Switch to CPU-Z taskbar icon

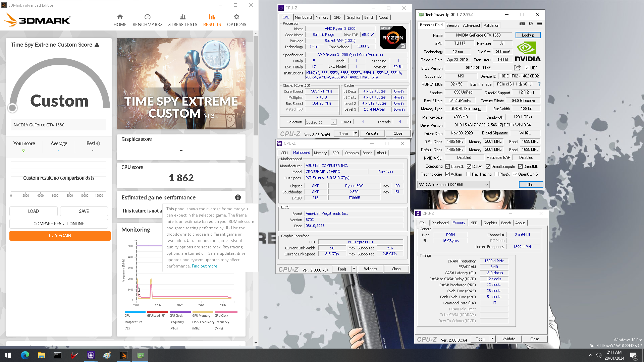(x=91, y=355)
